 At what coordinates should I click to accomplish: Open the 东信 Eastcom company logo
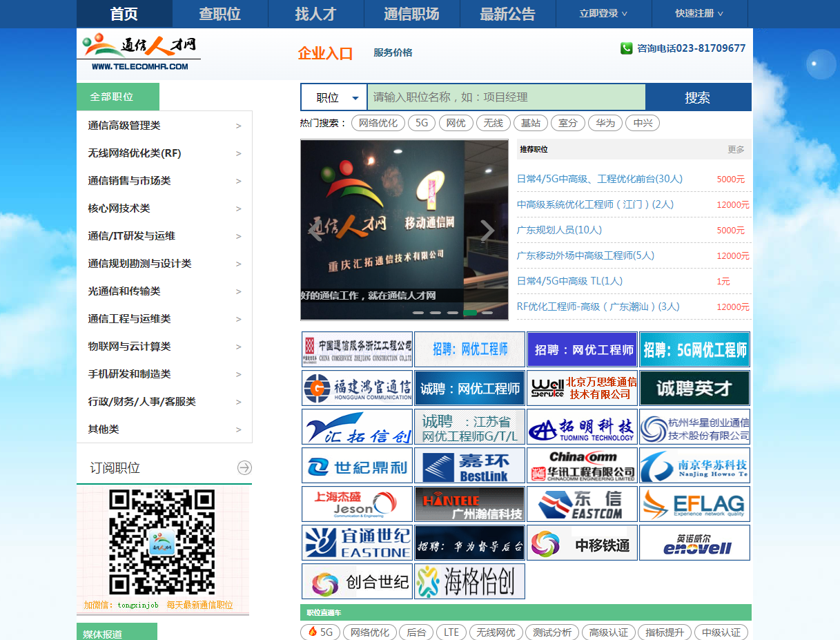point(582,504)
